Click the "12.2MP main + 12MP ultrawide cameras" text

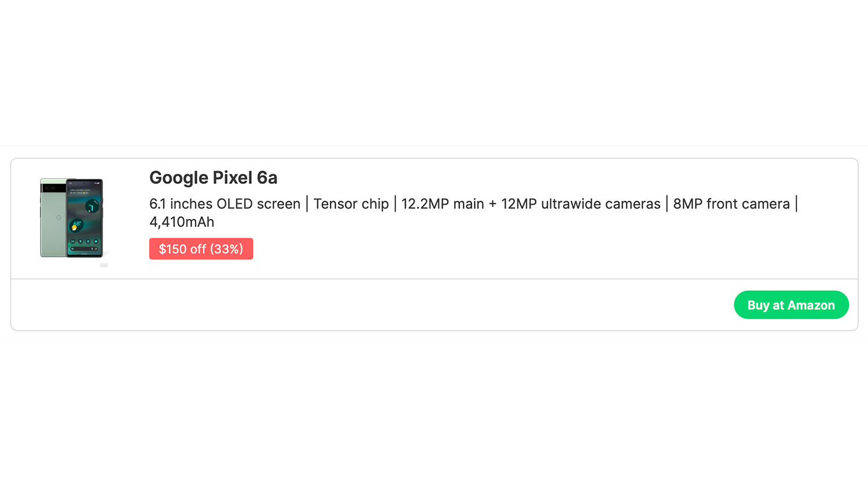(531, 204)
